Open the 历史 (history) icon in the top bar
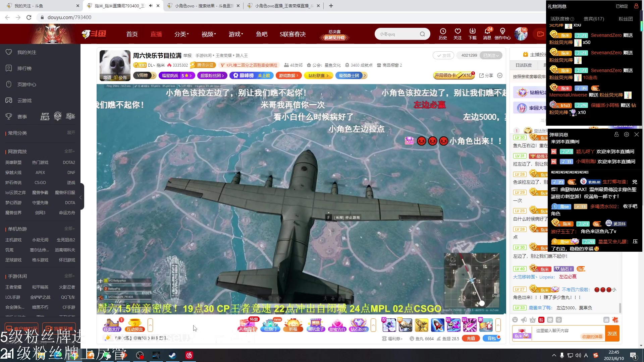Image resolution: width=644 pixels, height=362 pixels. [x=443, y=34]
